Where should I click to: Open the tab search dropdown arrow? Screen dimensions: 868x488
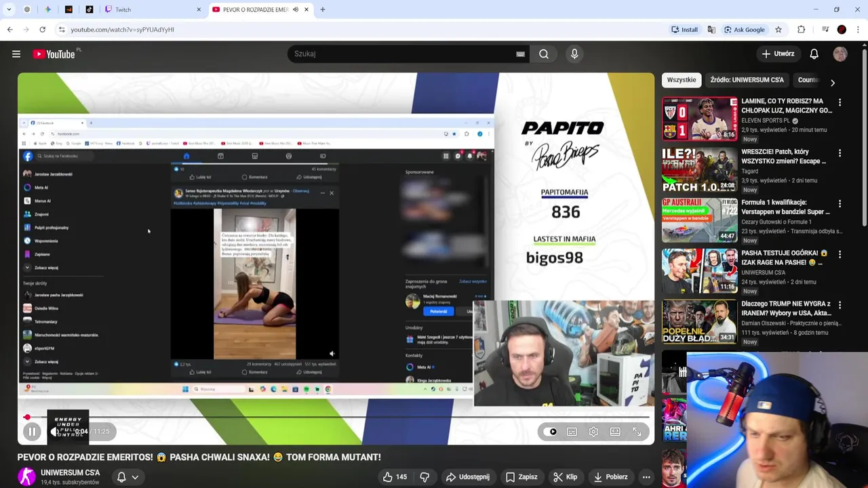9,9
